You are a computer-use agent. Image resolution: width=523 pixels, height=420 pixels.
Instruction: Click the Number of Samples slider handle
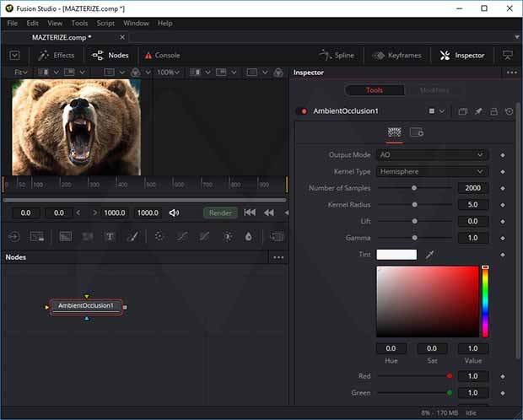pyautogui.click(x=414, y=188)
